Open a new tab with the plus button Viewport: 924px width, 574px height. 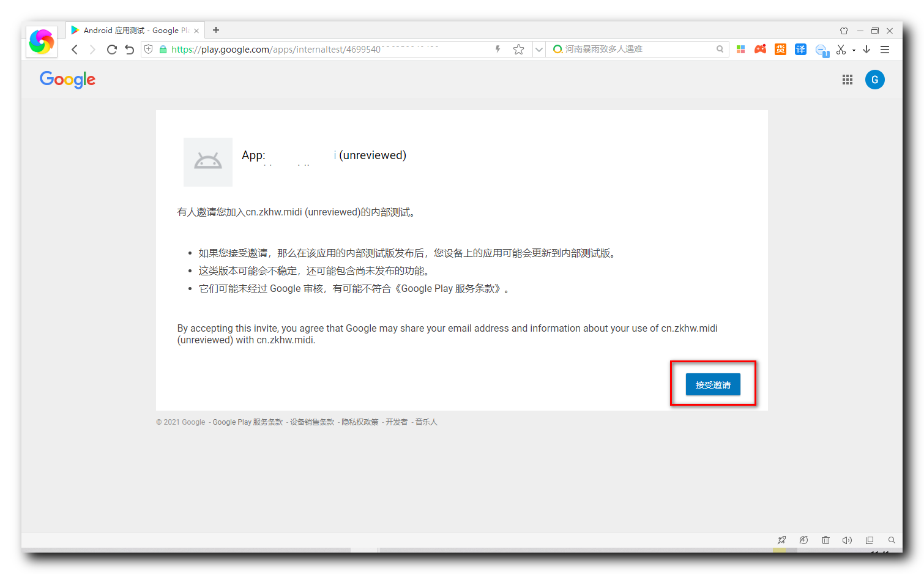pos(216,30)
